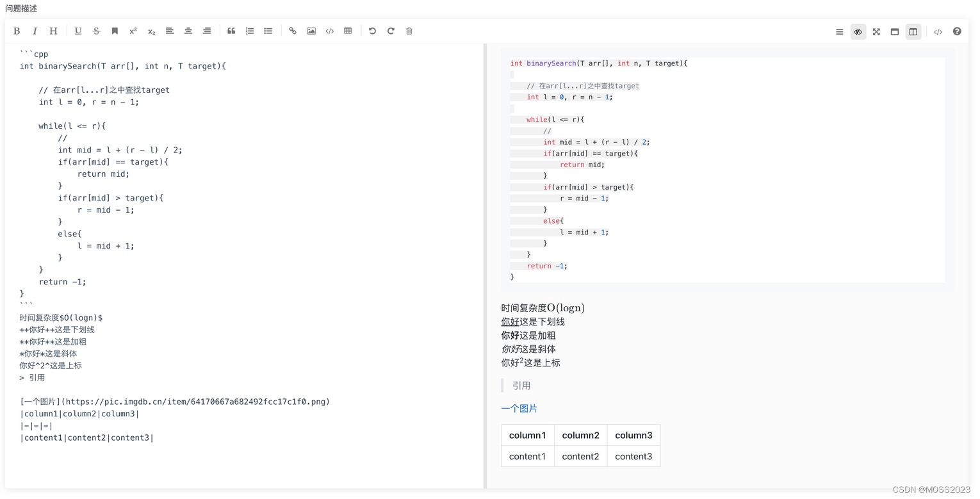Switch to reading mode window icon
The height and width of the screenshot is (499, 980).
click(x=895, y=31)
